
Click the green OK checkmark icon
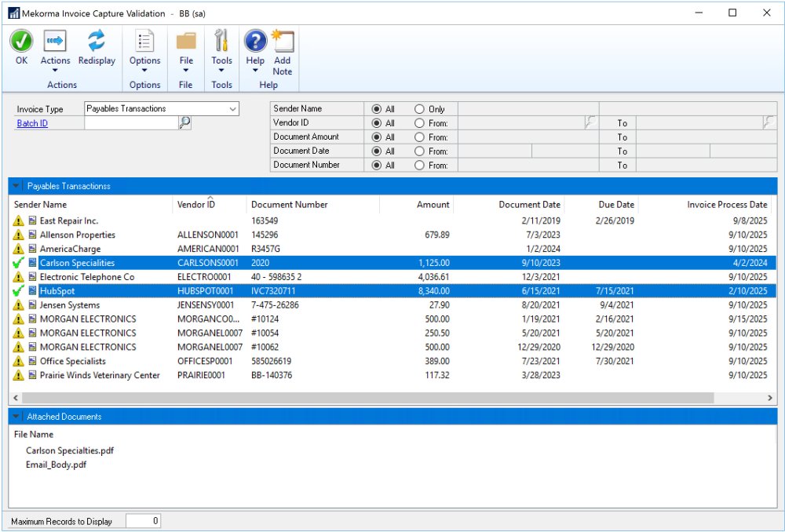22,42
